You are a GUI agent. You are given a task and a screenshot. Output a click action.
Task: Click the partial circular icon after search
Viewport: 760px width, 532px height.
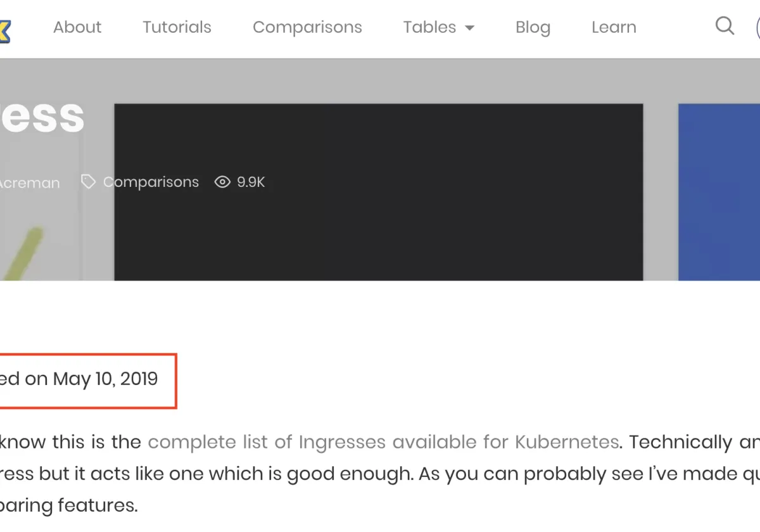(x=757, y=27)
